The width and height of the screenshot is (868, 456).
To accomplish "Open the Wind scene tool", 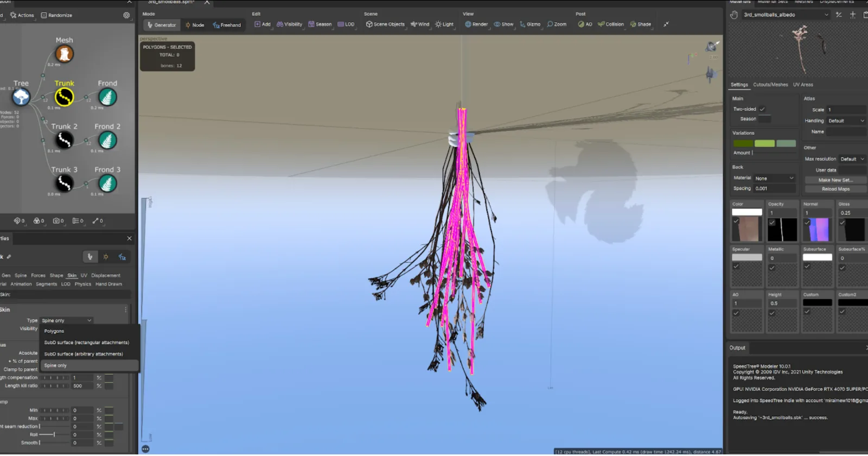I will coord(420,24).
